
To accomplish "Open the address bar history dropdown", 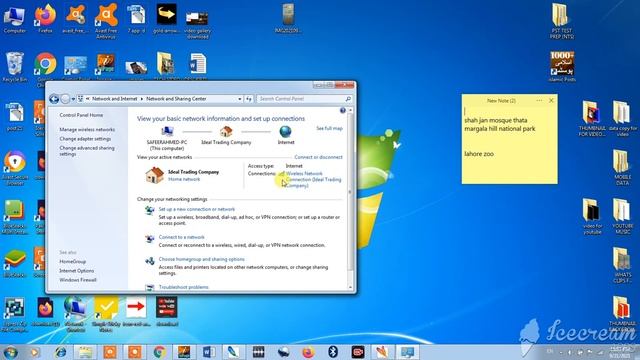I will (x=240, y=99).
